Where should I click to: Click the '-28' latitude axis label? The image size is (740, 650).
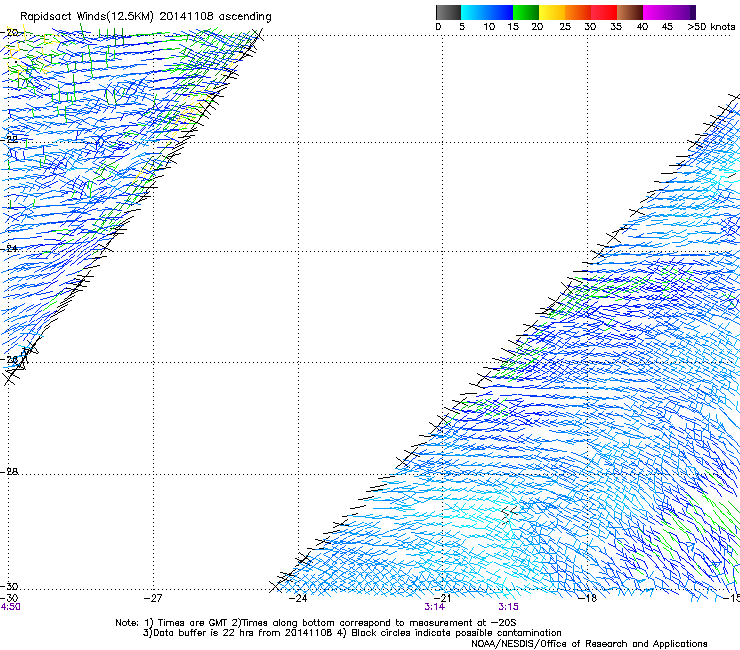(x=9, y=471)
